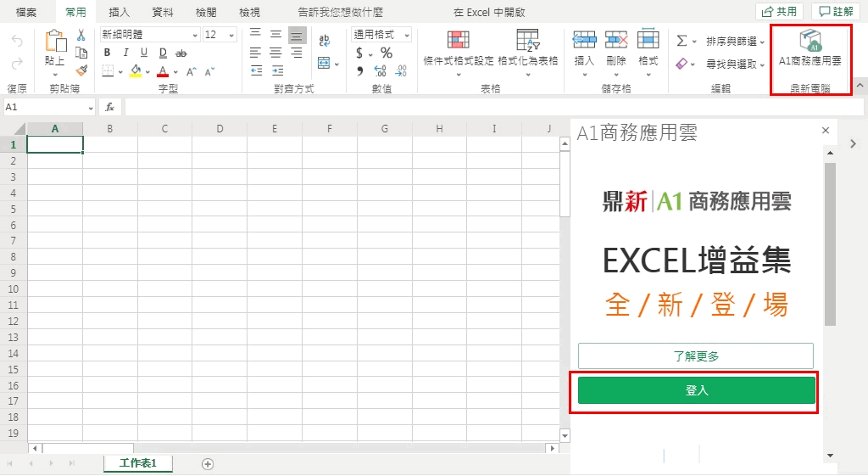The width and height of the screenshot is (868, 476).
Task: Select the 工作表1 sheet tab
Action: (x=138, y=463)
